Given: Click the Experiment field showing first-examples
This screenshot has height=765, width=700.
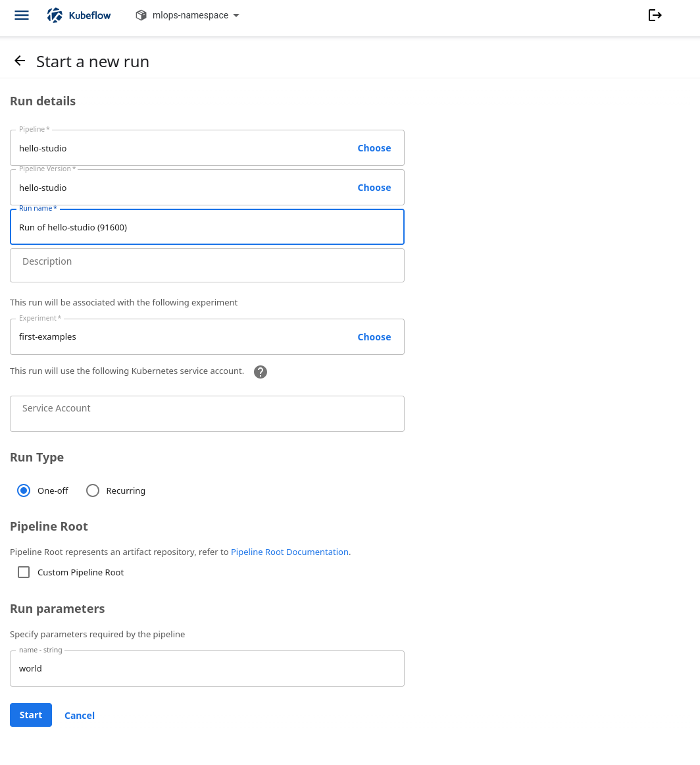Looking at the screenshot, I should (207, 336).
